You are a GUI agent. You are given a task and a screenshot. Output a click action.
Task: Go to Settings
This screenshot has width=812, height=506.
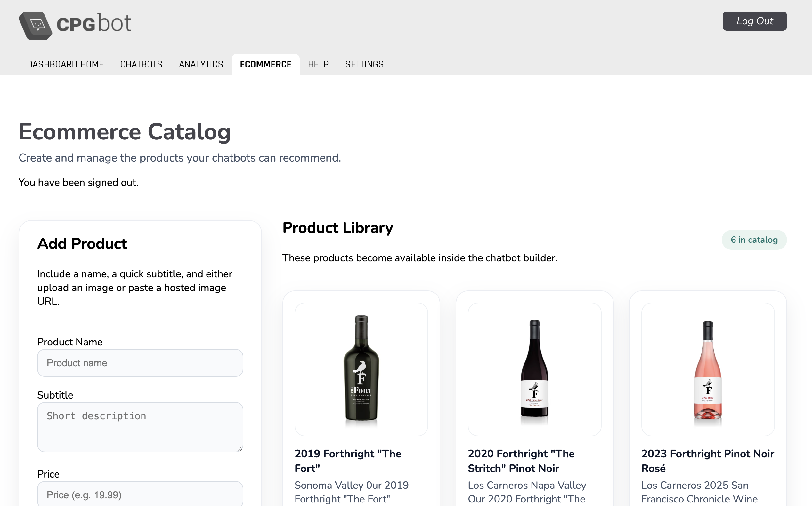coord(364,64)
